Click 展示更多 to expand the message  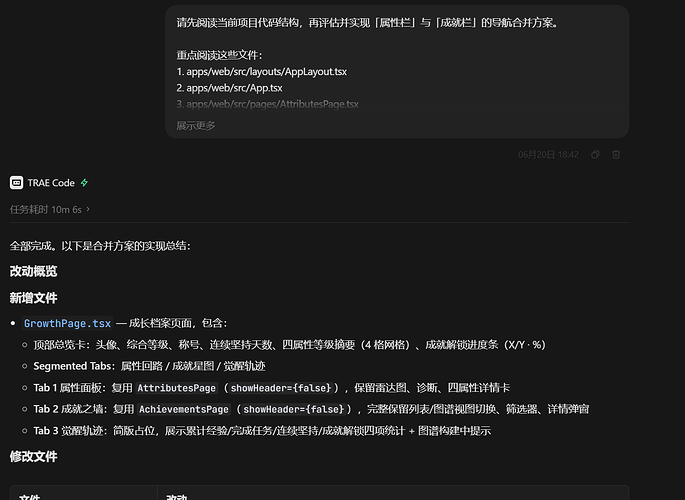(x=196, y=126)
